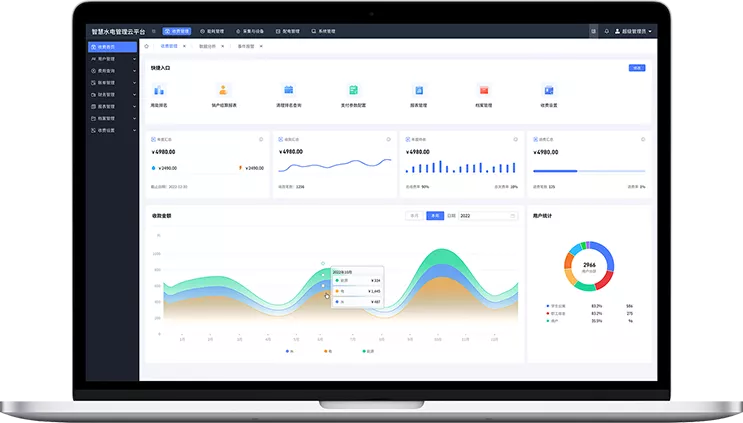Click the circle icon on the line-chart card

pos(389,139)
